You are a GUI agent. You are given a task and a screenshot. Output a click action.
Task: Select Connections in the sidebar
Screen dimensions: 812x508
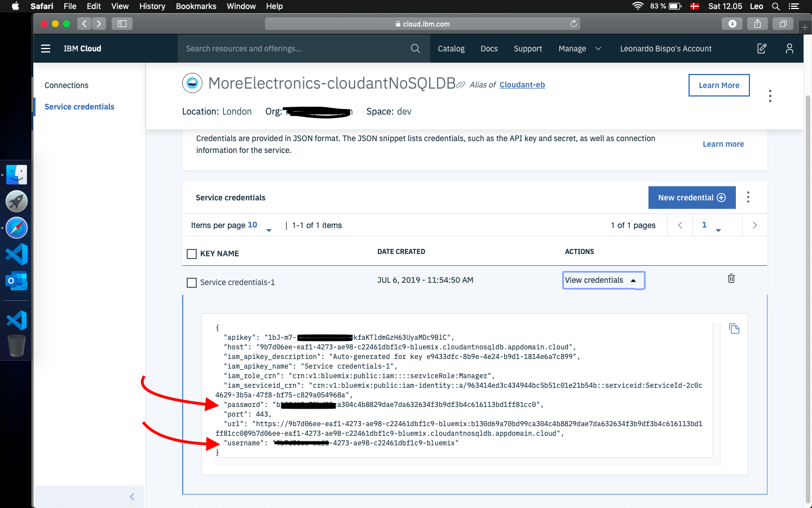67,85
